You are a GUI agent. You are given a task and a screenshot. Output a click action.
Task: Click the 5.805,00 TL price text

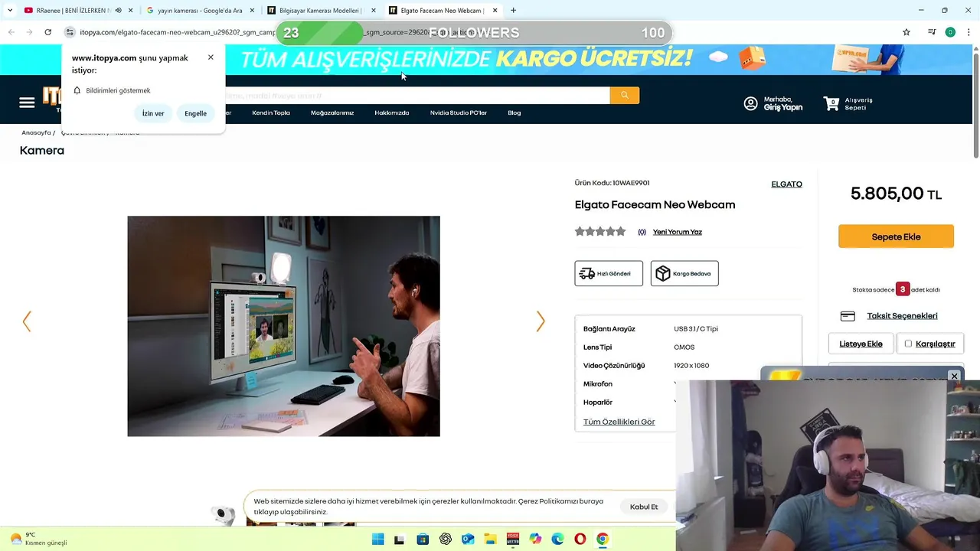pyautogui.click(x=896, y=194)
